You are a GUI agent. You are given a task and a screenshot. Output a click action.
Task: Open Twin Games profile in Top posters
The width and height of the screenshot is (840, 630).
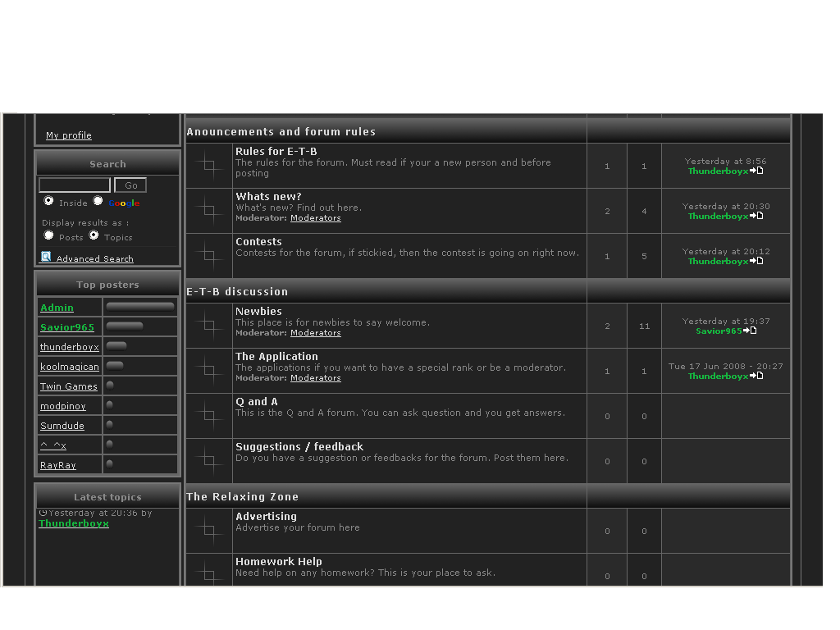69,386
